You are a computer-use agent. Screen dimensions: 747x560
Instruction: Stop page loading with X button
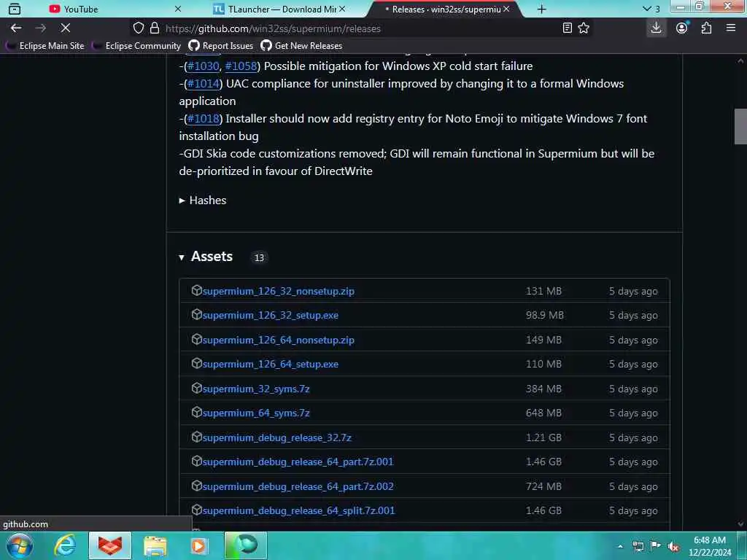66,28
